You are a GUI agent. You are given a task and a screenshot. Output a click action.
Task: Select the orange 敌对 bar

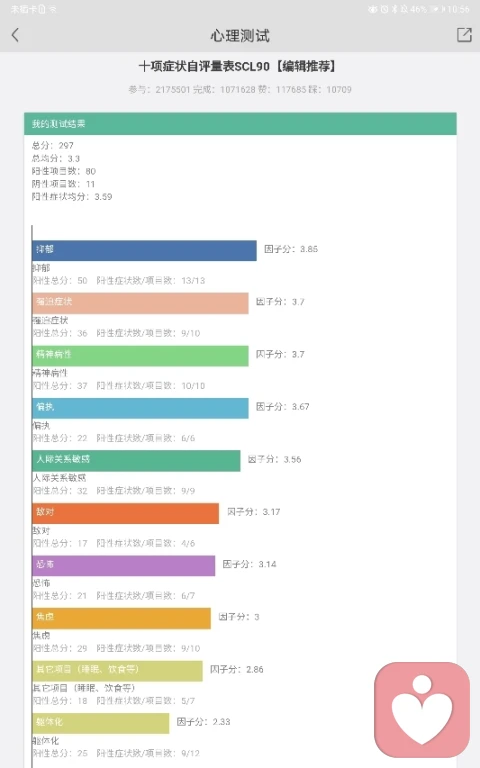125,513
